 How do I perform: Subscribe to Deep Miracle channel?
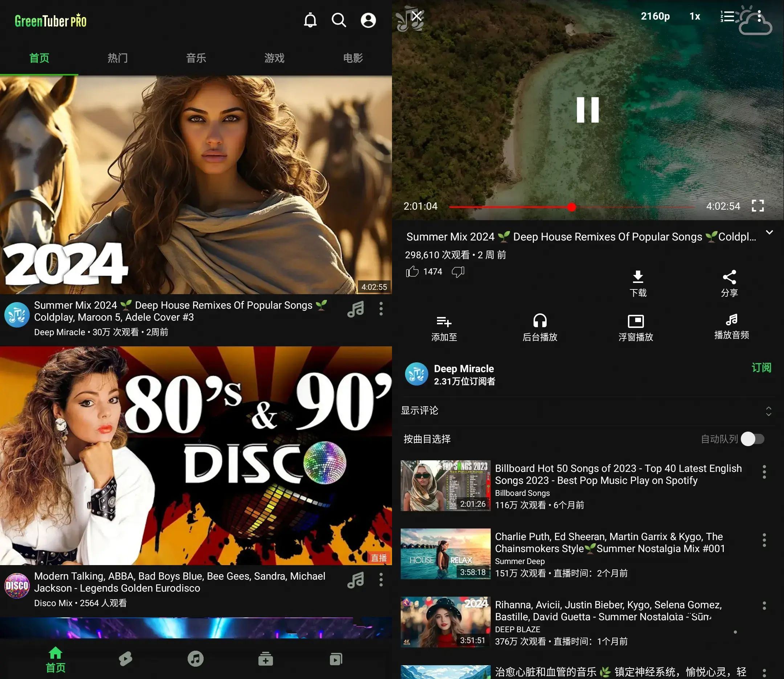(x=762, y=368)
